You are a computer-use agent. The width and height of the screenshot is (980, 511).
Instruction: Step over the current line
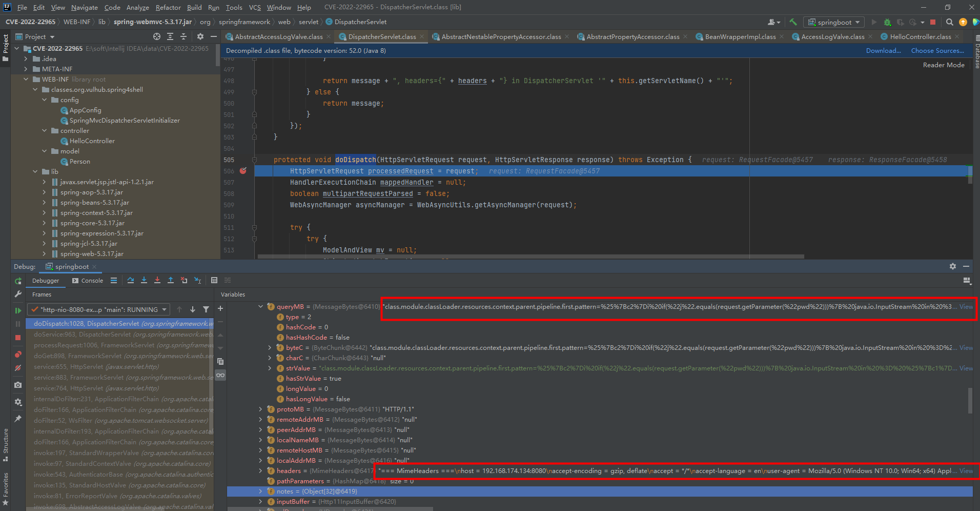click(x=131, y=280)
